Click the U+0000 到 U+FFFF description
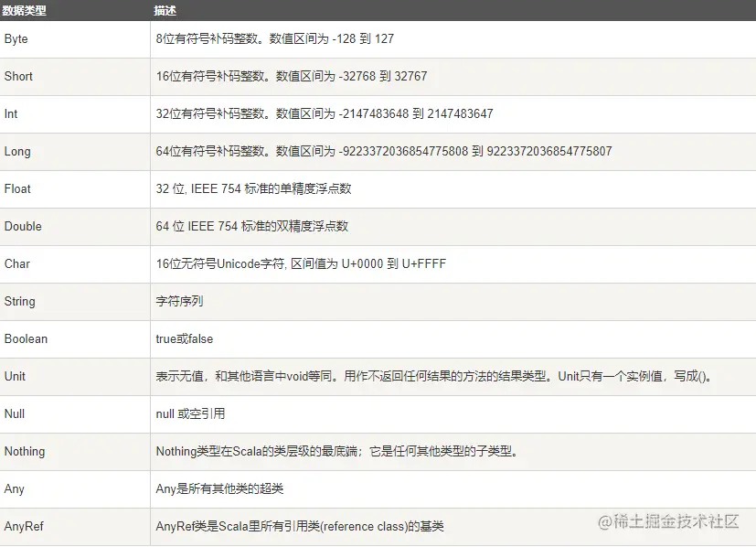The width and height of the screenshot is (756, 547). (301, 263)
